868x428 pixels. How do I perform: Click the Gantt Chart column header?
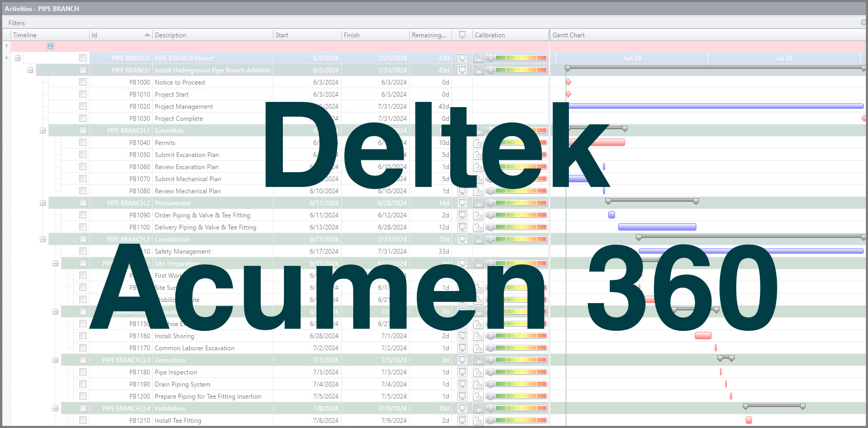click(708, 35)
